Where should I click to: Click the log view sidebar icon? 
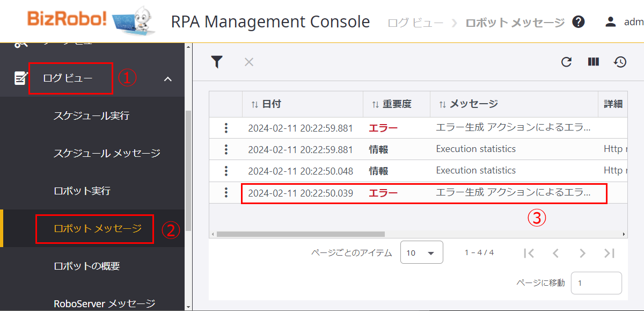(20, 78)
